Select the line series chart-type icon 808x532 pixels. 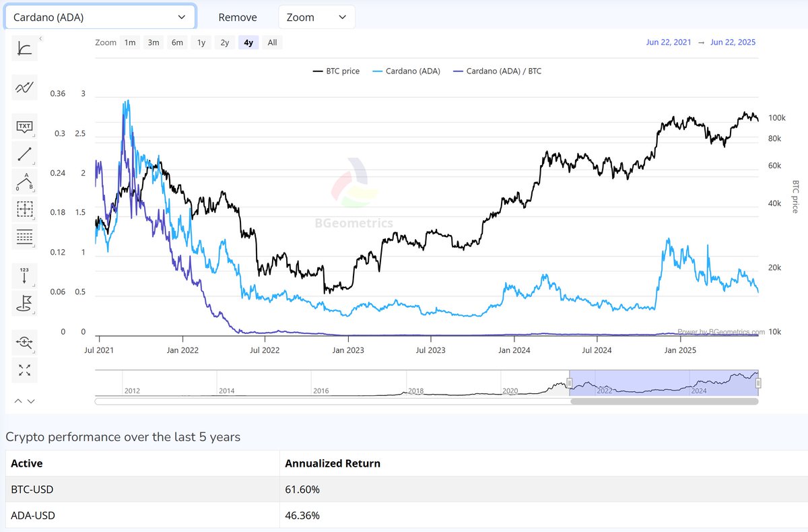tap(25, 88)
